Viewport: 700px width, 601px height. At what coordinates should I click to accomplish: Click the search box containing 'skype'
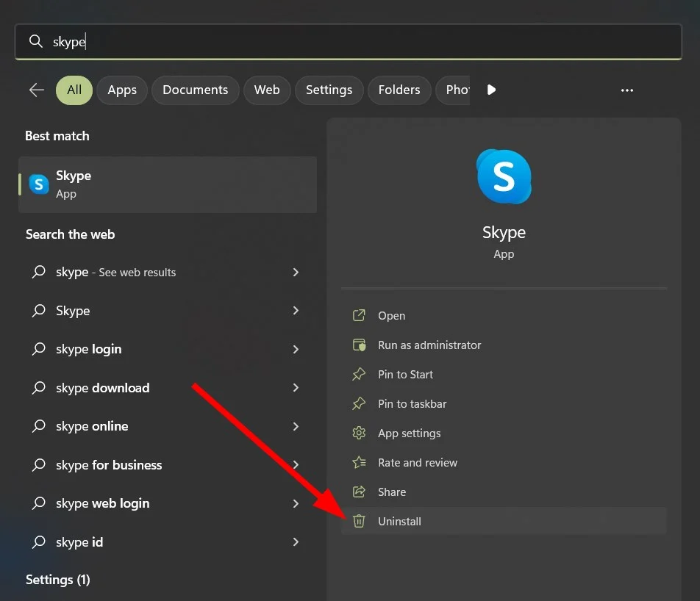349,42
